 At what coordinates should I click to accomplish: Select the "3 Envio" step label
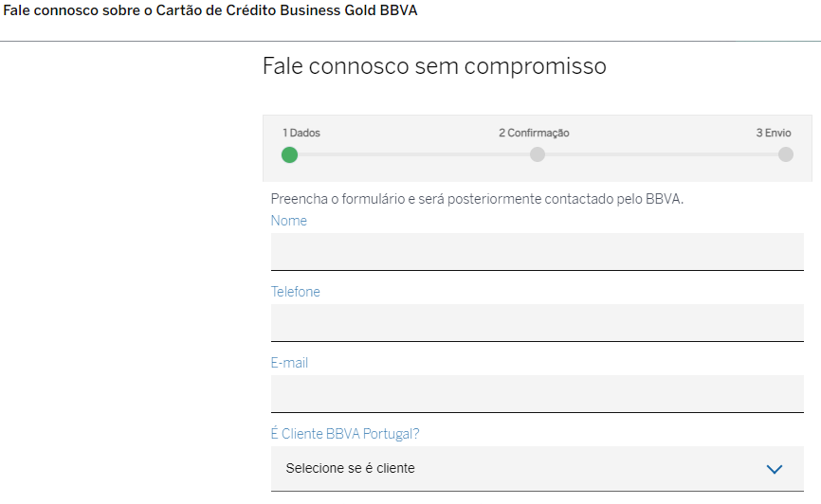(x=774, y=134)
